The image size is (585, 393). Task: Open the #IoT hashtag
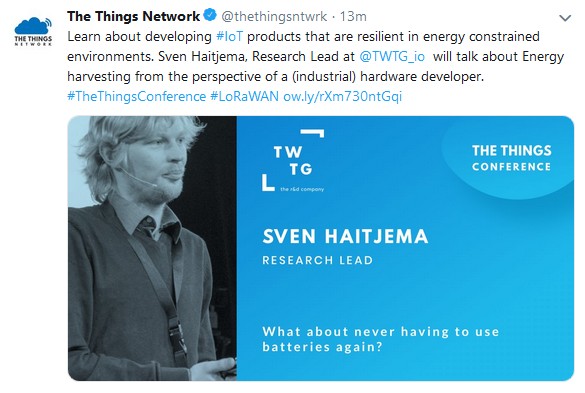[x=229, y=37]
